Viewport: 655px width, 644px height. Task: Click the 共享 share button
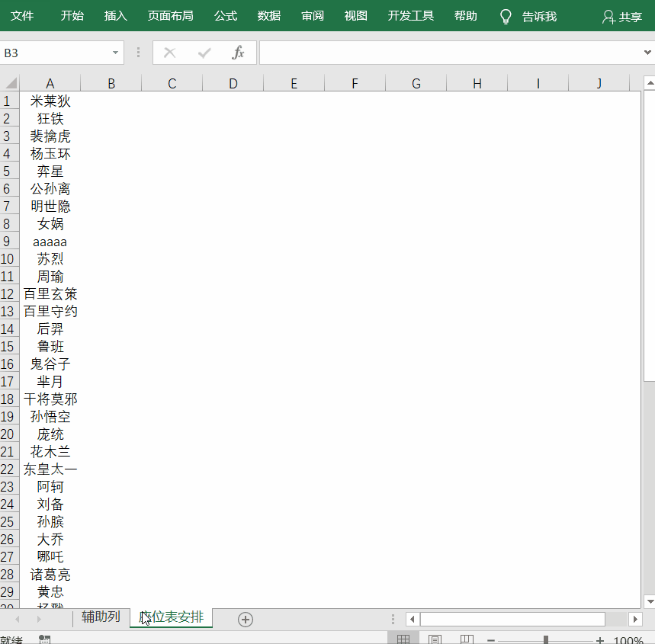pos(622,17)
